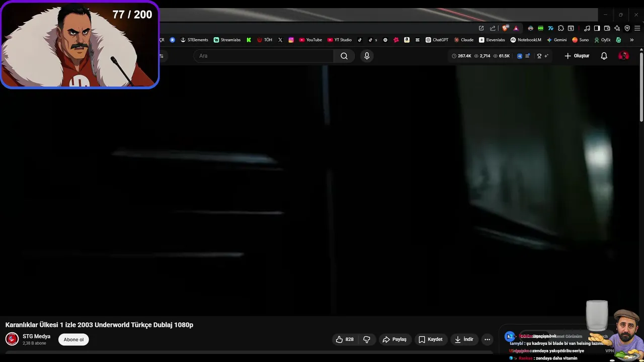Open the NotebookLM bookmark
Screen dimensions: 644x362
[x=526, y=40]
